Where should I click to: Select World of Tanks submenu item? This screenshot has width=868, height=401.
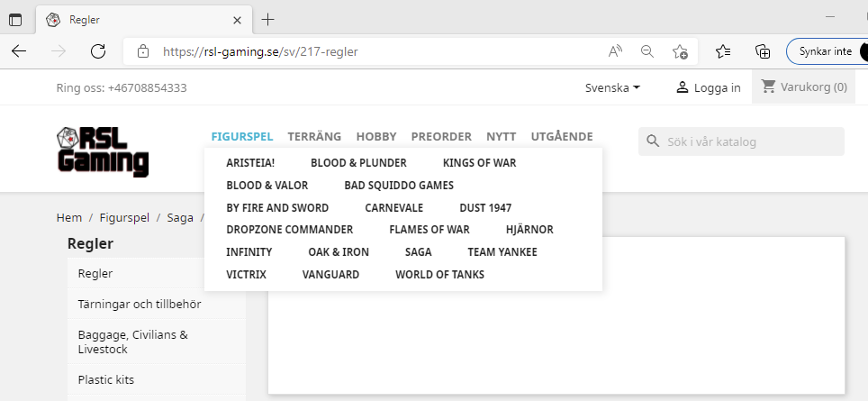[440, 275]
